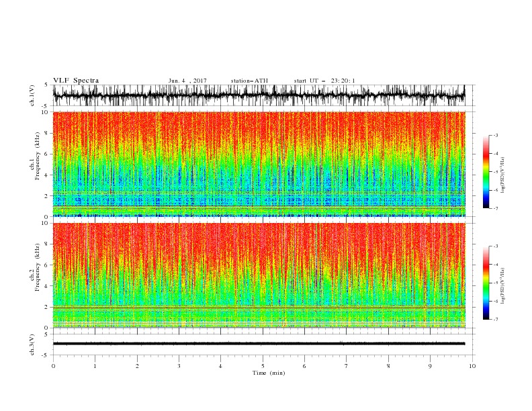The width and height of the screenshot is (532, 411).
Task: Click time axis tick label "9"
Action: tap(430, 366)
